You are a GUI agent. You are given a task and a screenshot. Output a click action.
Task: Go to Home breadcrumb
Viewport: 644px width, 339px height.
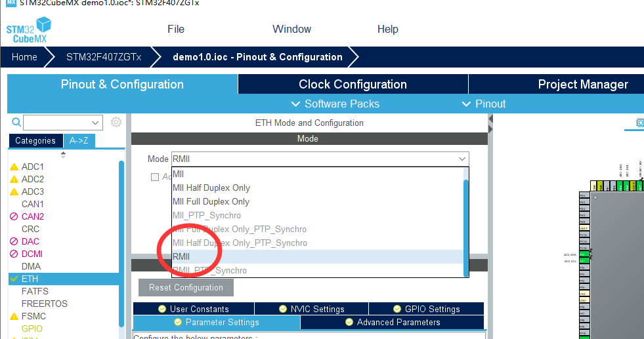tap(24, 57)
